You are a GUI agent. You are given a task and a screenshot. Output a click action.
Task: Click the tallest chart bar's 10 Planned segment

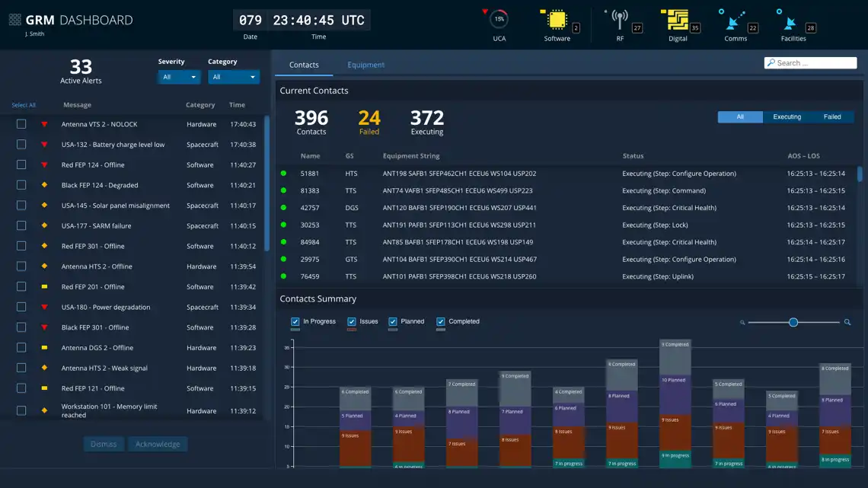(x=675, y=394)
